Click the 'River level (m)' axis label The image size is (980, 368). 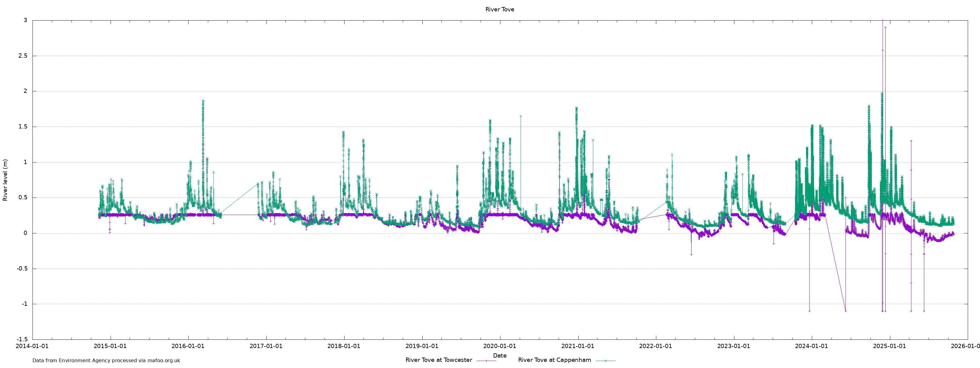(5, 180)
